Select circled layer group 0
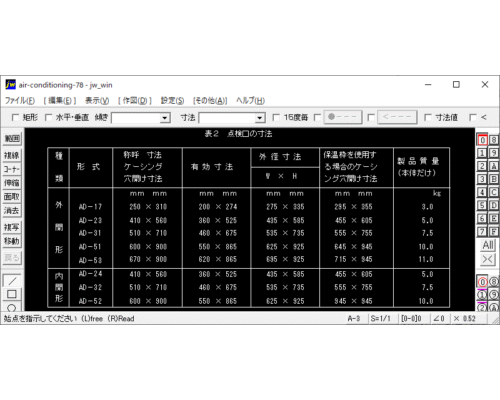Screen dimensions: 500x400 click(x=482, y=282)
